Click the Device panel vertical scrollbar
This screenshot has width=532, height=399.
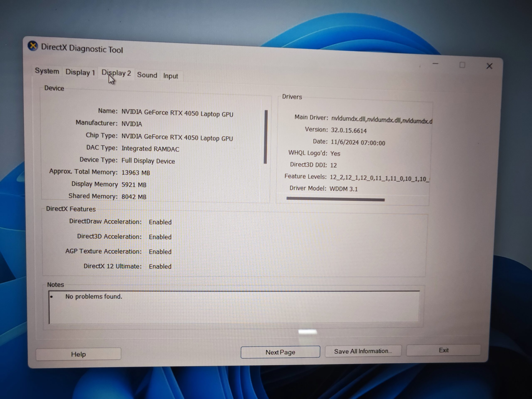pyautogui.click(x=266, y=137)
